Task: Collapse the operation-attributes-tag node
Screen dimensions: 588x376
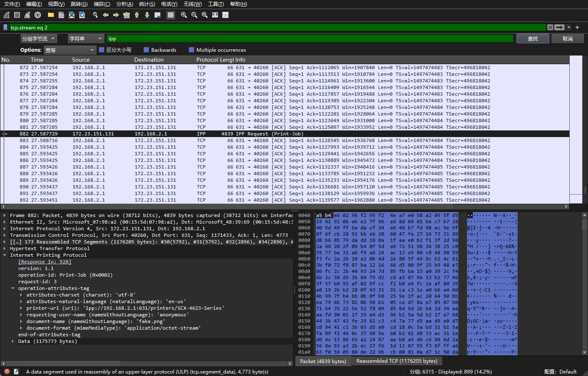Action: (x=13, y=288)
